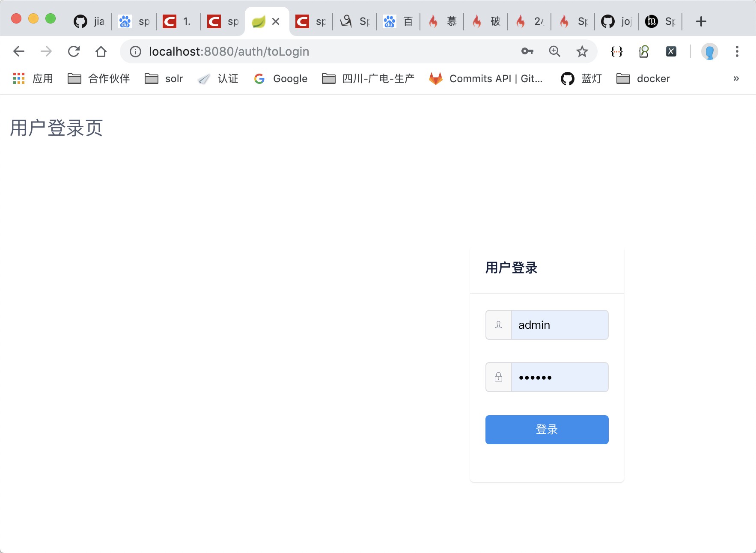
Task: Open the Chrome profile avatar
Action: click(710, 51)
